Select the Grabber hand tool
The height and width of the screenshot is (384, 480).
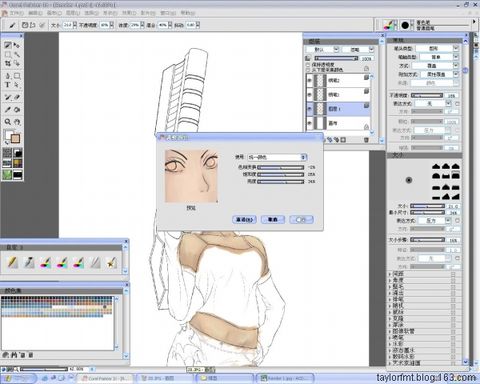click(x=17, y=122)
